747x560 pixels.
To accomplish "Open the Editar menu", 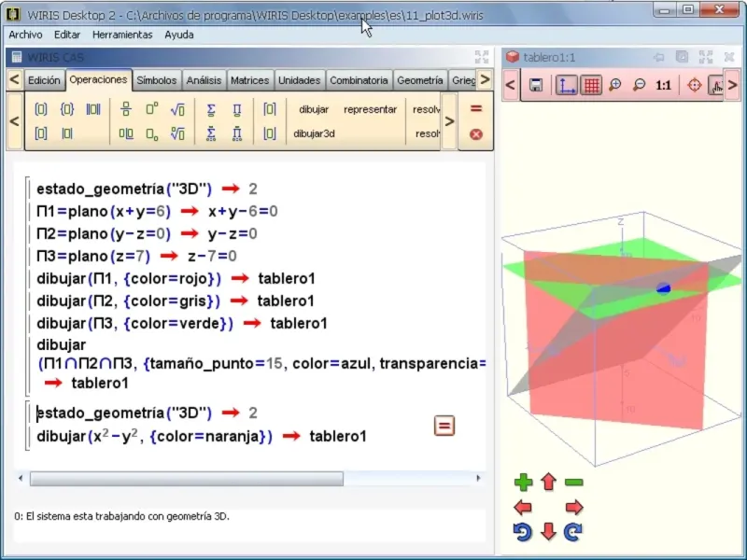I will coord(67,35).
